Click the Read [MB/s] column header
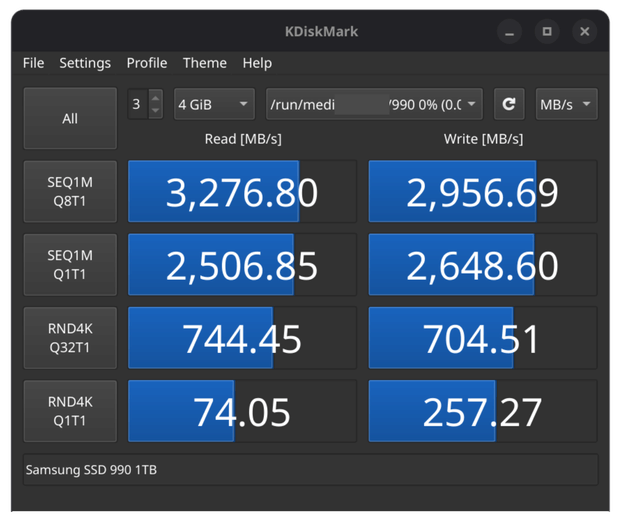The width and height of the screenshot is (620, 523). pyautogui.click(x=243, y=139)
